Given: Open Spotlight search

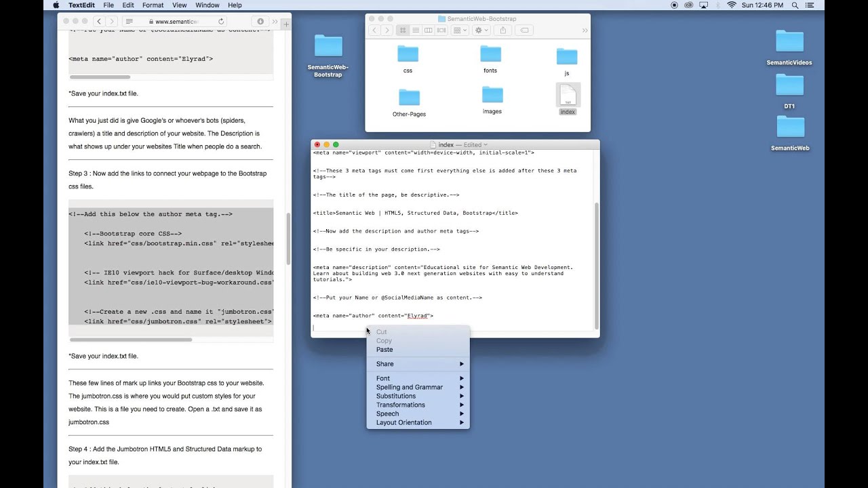Looking at the screenshot, I should point(794,5).
